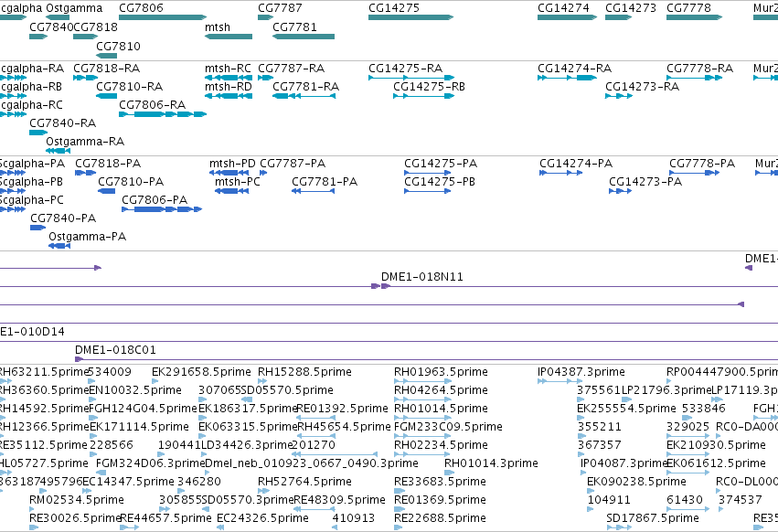Select the RH01963.5prime EST label
This screenshot has height=532, width=778.
pyautogui.click(x=441, y=372)
